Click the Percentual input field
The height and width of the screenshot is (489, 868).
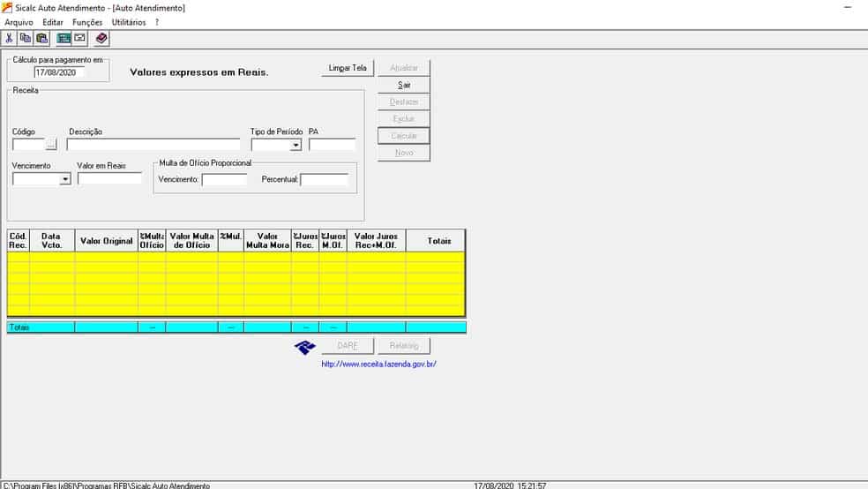pos(325,179)
